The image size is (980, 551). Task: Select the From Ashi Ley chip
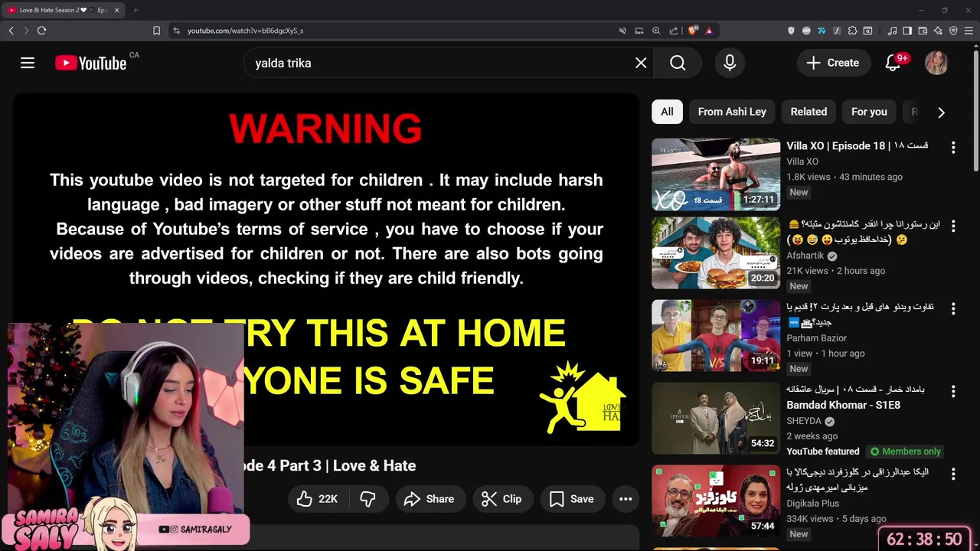pos(732,112)
